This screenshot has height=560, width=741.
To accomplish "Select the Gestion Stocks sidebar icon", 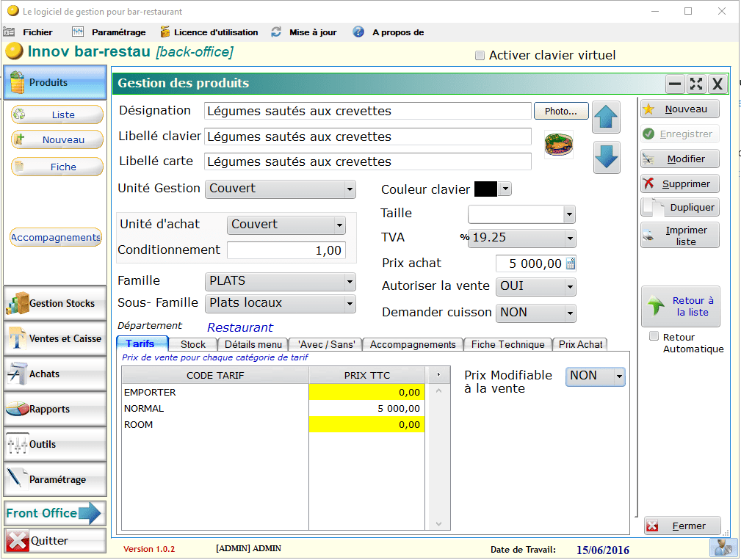I will tap(54, 303).
